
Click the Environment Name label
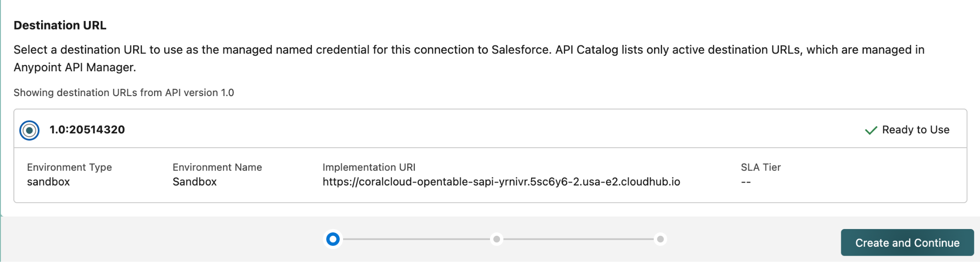pos(217,167)
